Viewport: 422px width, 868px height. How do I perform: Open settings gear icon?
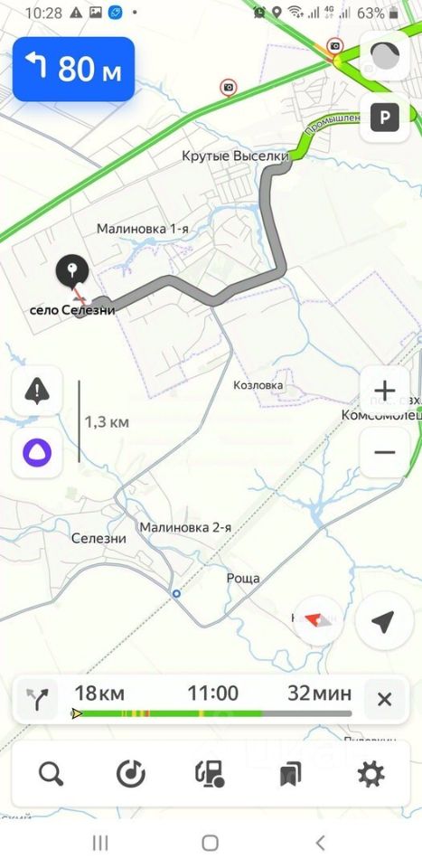pyautogui.click(x=370, y=773)
